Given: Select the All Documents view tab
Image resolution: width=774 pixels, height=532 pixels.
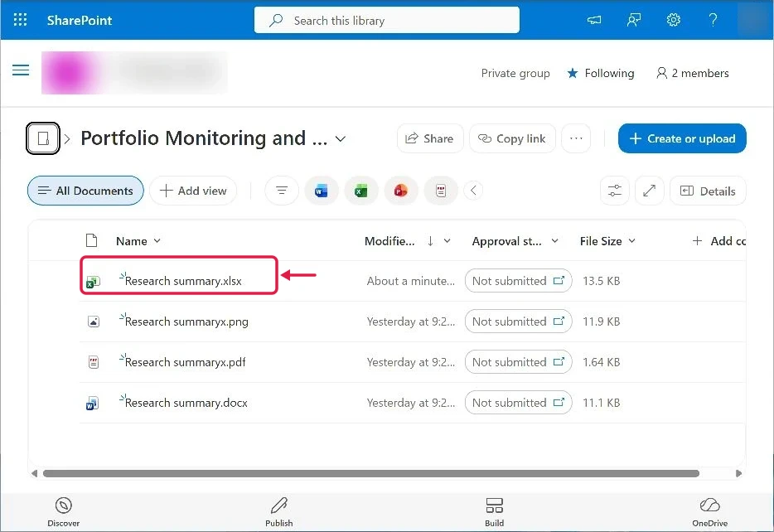Looking at the screenshot, I should point(85,191).
